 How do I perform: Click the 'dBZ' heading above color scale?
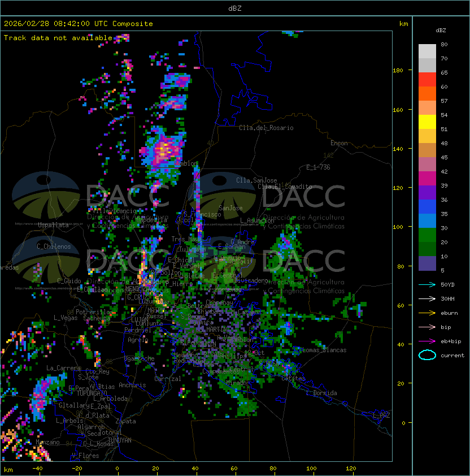[441, 31]
